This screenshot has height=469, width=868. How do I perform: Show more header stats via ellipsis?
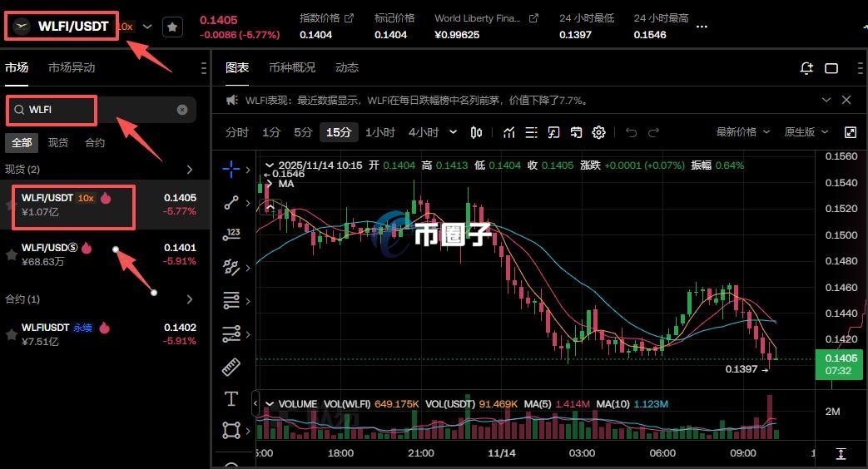[702, 27]
